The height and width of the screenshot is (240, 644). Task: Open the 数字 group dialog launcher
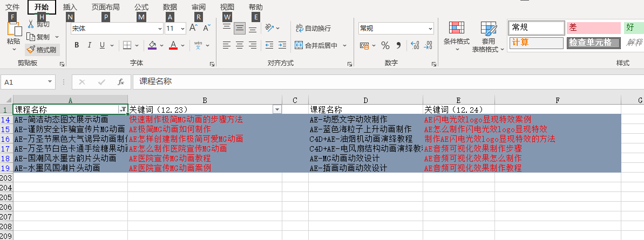click(x=435, y=64)
